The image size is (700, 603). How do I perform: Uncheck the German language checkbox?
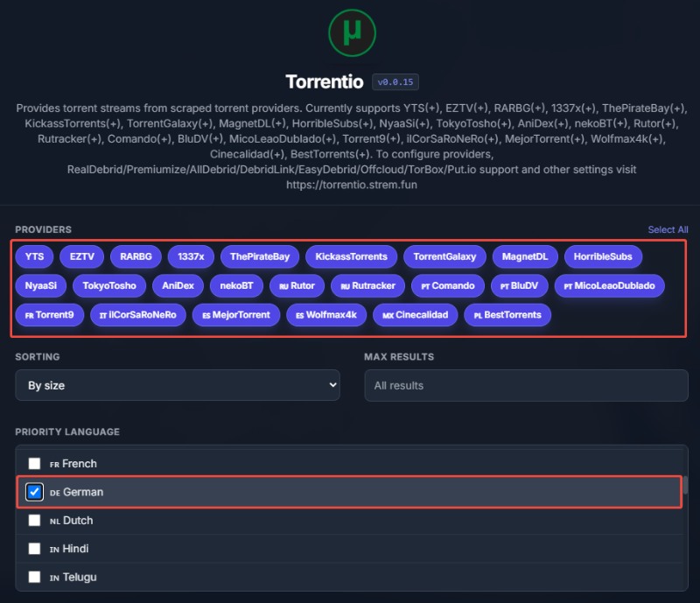[34, 492]
